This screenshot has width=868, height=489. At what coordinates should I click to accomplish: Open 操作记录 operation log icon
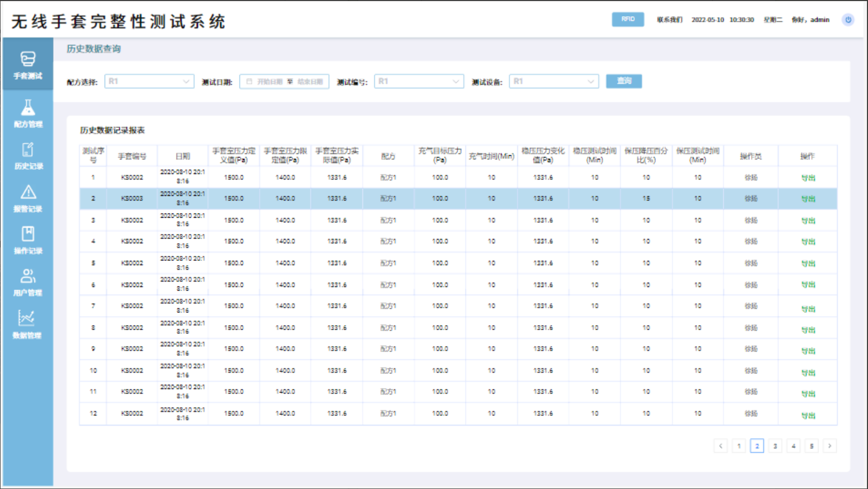[x=28, y=234]
